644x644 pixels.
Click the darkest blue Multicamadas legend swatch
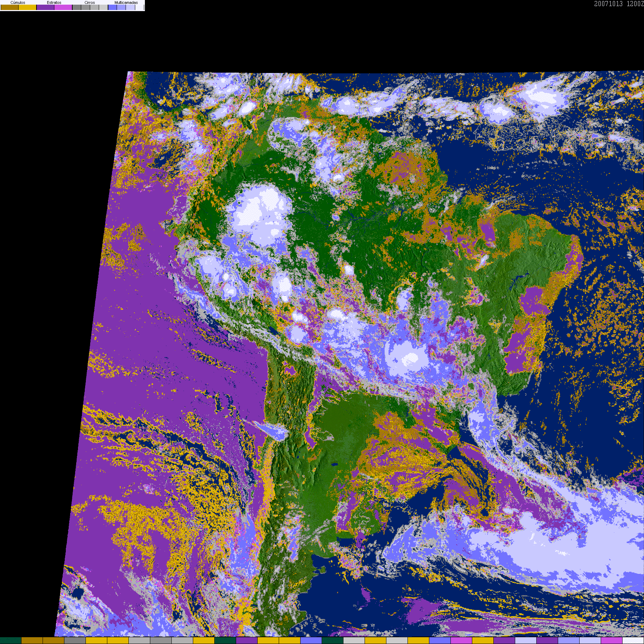point(112,7)
